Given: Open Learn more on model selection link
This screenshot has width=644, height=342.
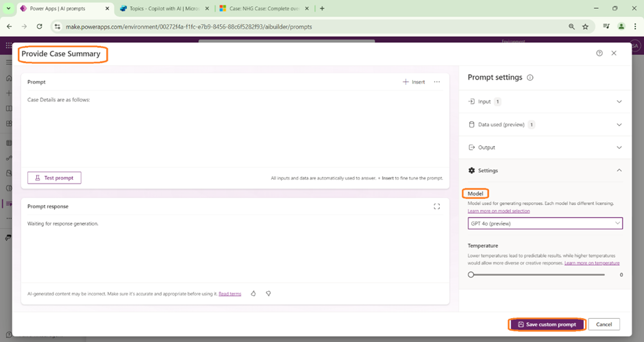Looking at the screenshot, I should [499, 211].
